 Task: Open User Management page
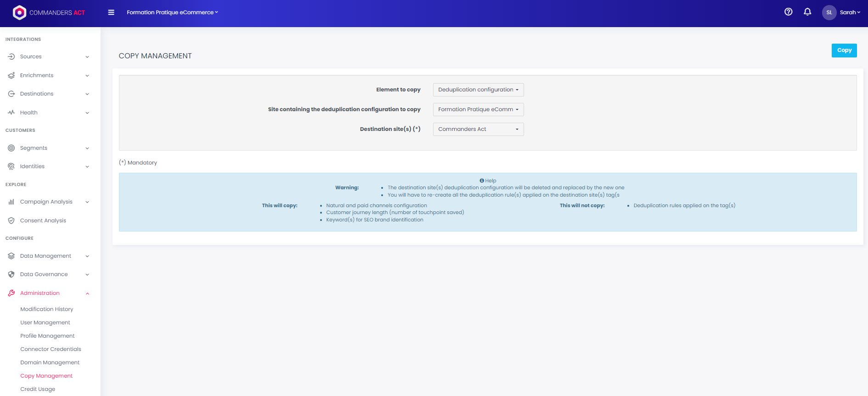click(45, 322)
